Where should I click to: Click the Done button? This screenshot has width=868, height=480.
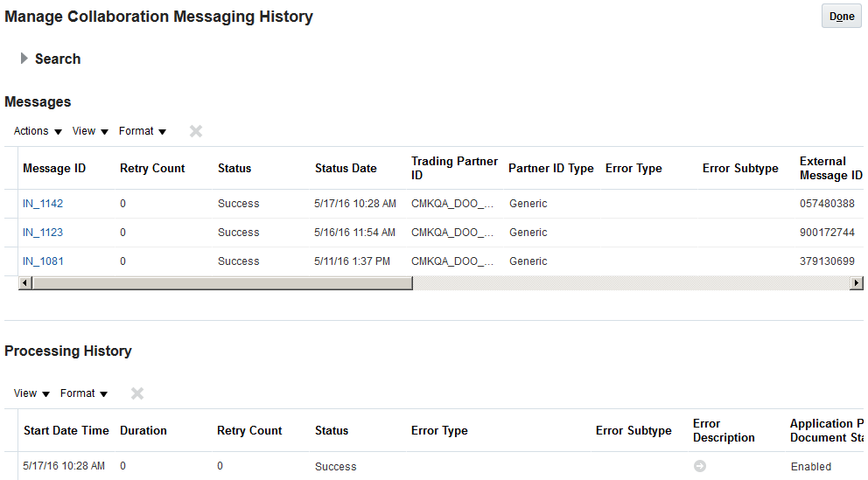[x=841, y=17]
